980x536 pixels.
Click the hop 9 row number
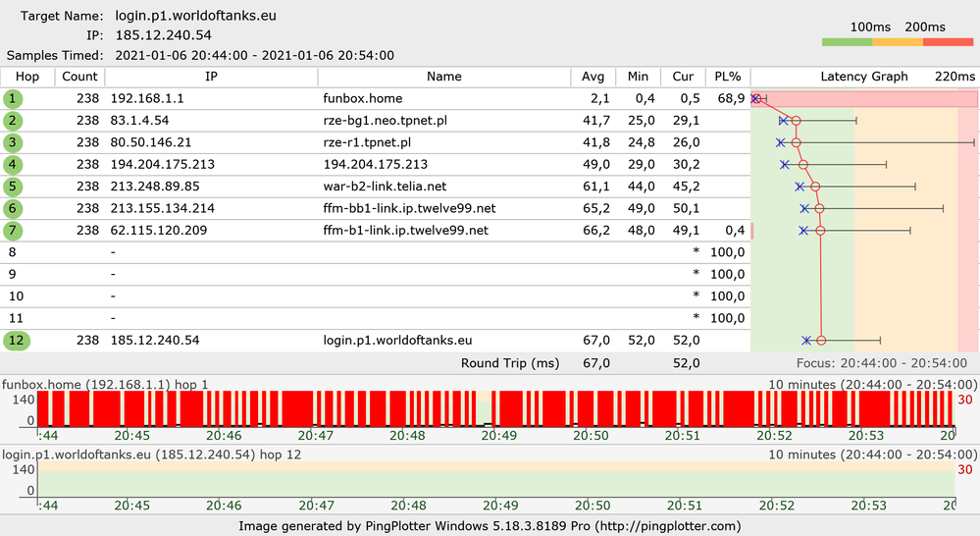coord(13,275)
